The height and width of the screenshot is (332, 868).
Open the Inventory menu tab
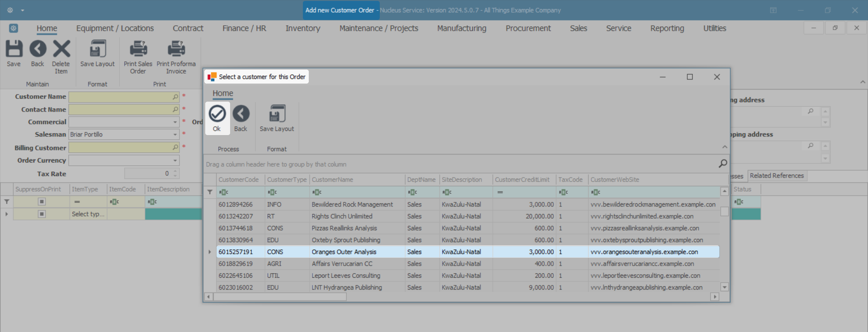[x=302, y=28]
